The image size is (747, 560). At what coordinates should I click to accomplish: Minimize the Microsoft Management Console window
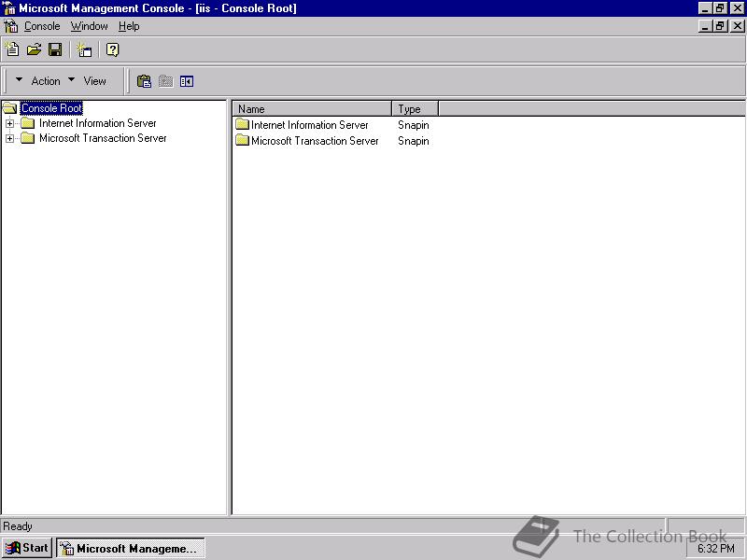705,8
